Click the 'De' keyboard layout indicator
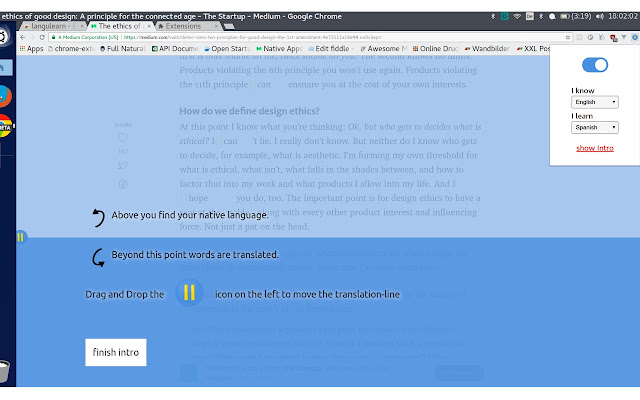640x400 pixels. pos(530,16)
